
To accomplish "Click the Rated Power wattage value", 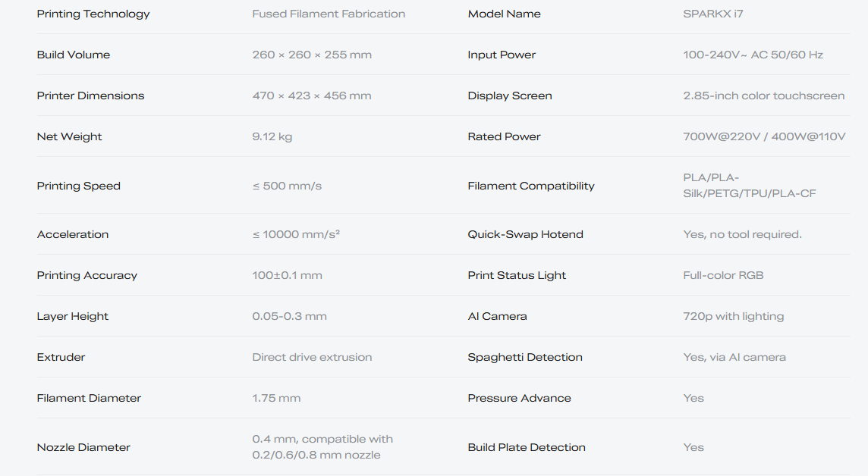I will 765,136.
